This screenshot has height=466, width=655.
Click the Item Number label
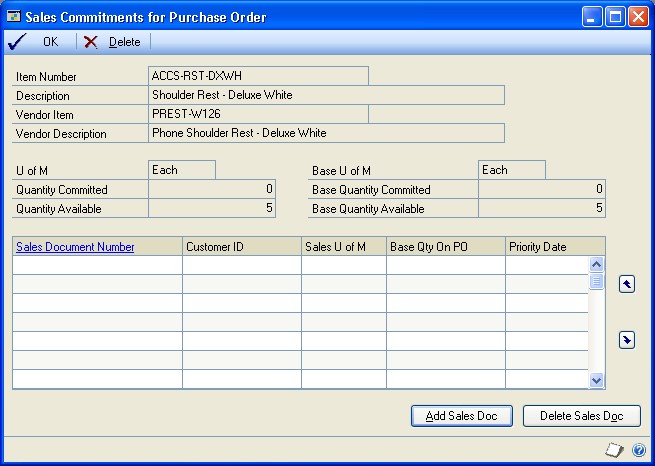click(x=46, y=77)
